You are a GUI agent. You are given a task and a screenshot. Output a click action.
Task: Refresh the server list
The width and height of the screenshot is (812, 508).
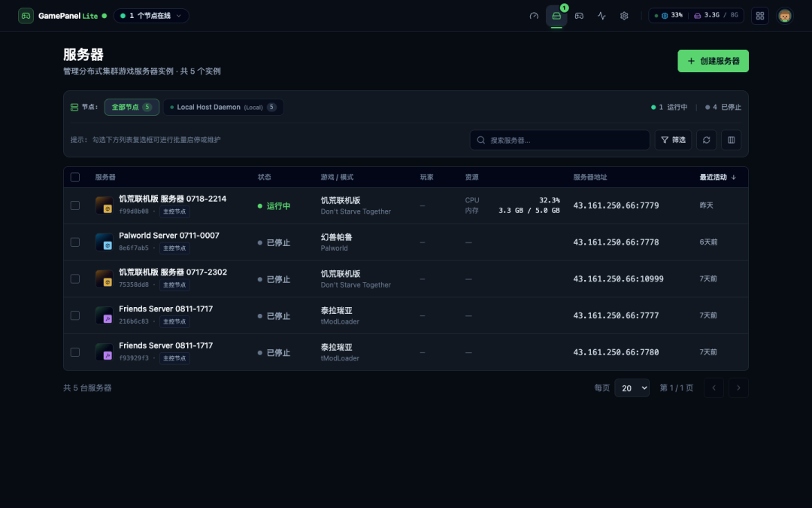pos(706,140)
